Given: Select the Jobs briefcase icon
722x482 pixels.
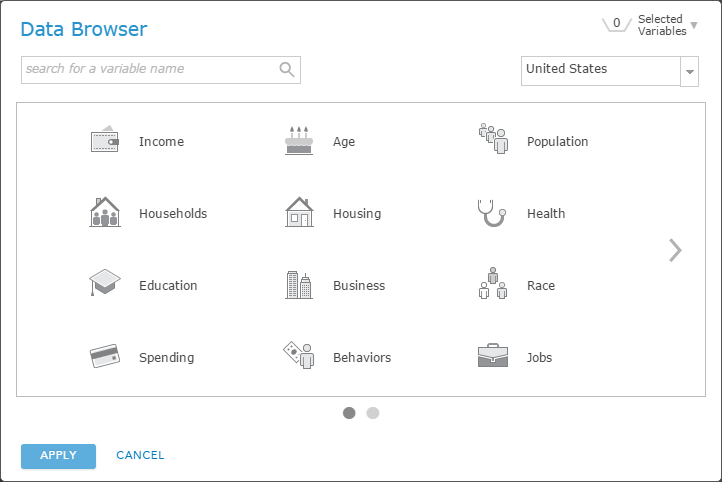Looking at the screenshot, I should pos(493,356).
